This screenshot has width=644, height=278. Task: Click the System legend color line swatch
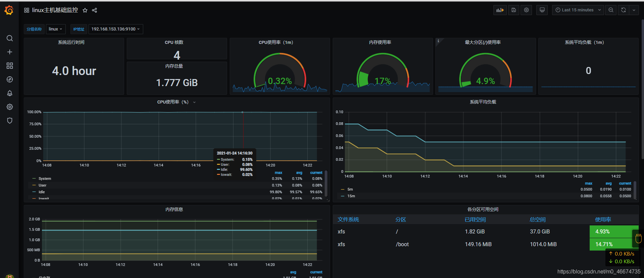click(x=34, y=179)
